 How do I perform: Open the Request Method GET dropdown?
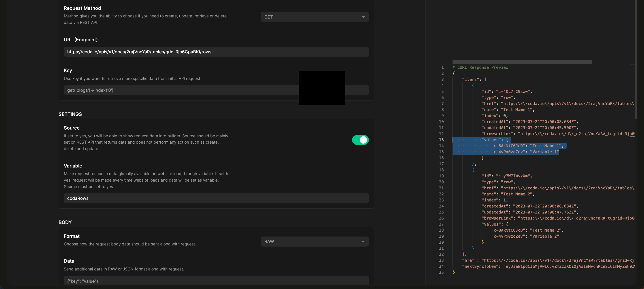315,17
